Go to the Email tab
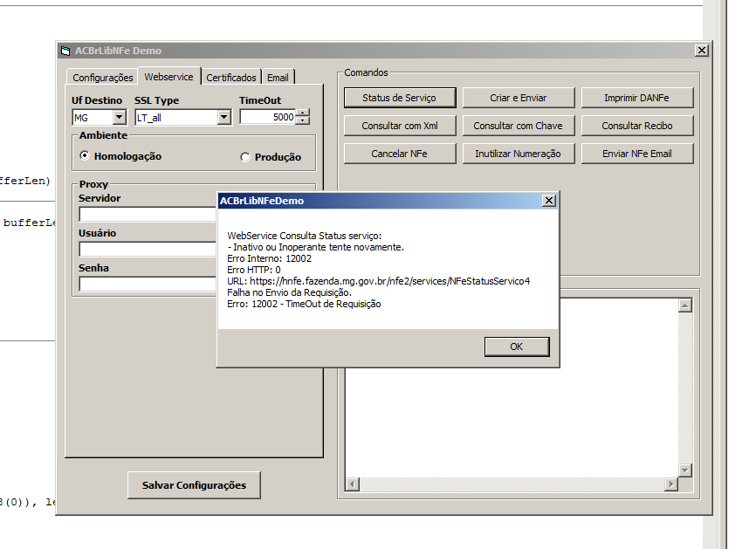 pyautogui.click(x=278, y=78)
